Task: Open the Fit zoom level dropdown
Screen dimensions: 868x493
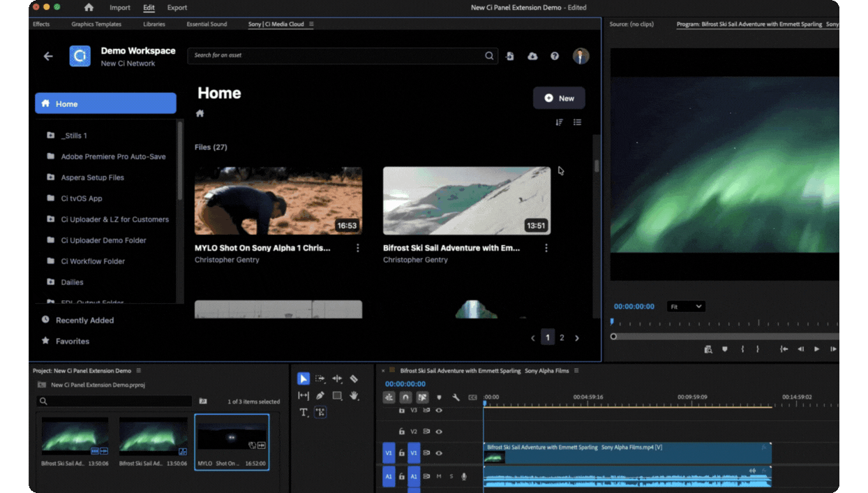Action: [x=686, y=307]
